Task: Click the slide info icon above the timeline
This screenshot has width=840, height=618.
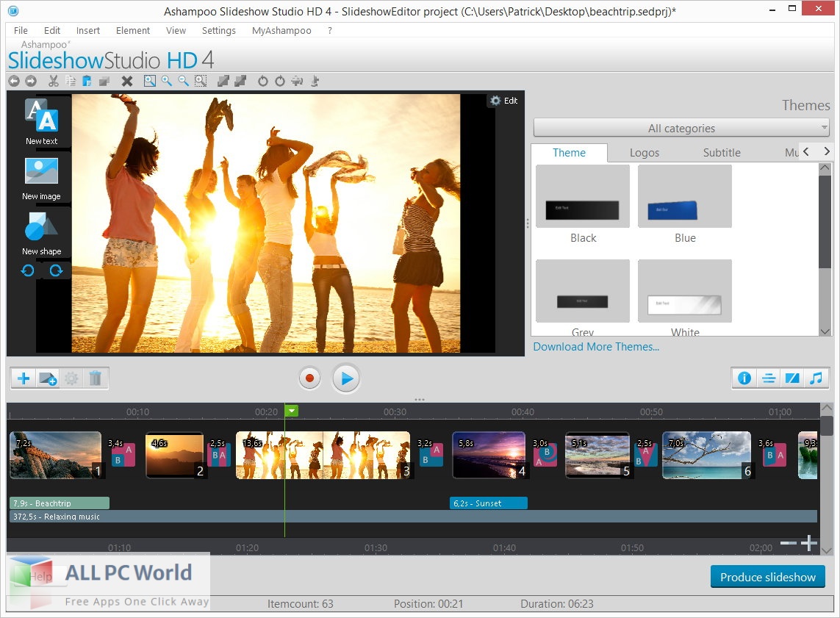Action: point(744,378)
